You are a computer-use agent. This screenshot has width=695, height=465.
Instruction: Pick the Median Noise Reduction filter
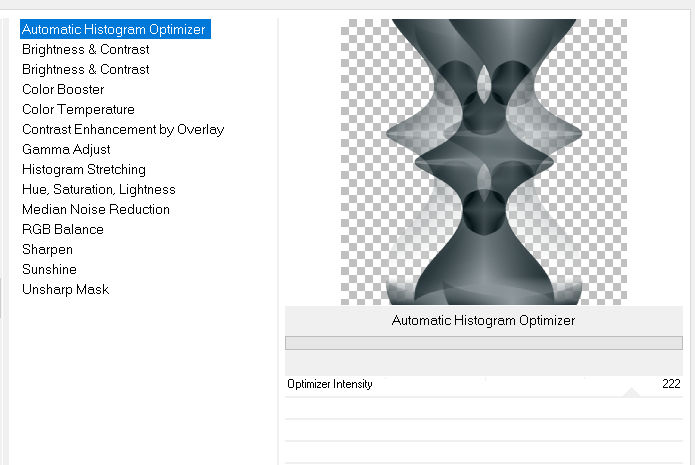[96, 209]
